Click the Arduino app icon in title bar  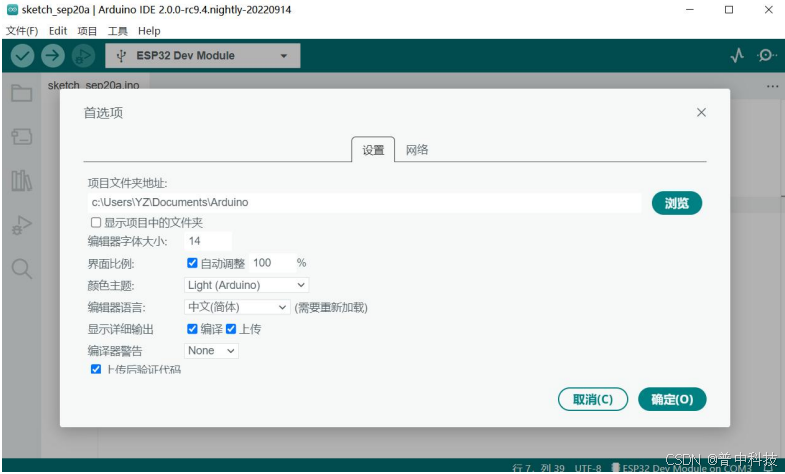coord(12,10)
